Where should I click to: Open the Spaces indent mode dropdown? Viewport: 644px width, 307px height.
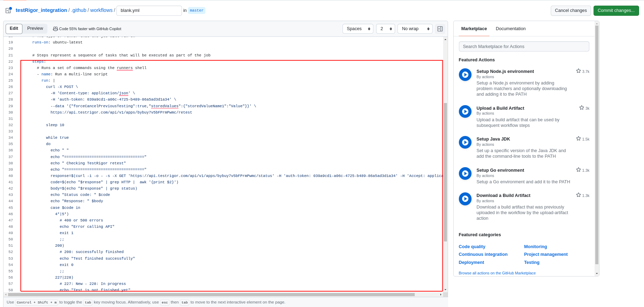[x=358, y=29]
